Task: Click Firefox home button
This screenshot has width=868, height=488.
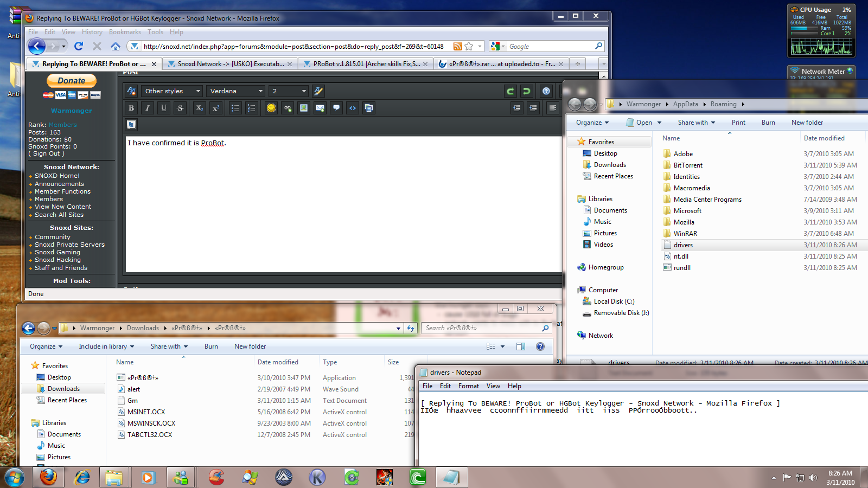Action: point(115,46)
